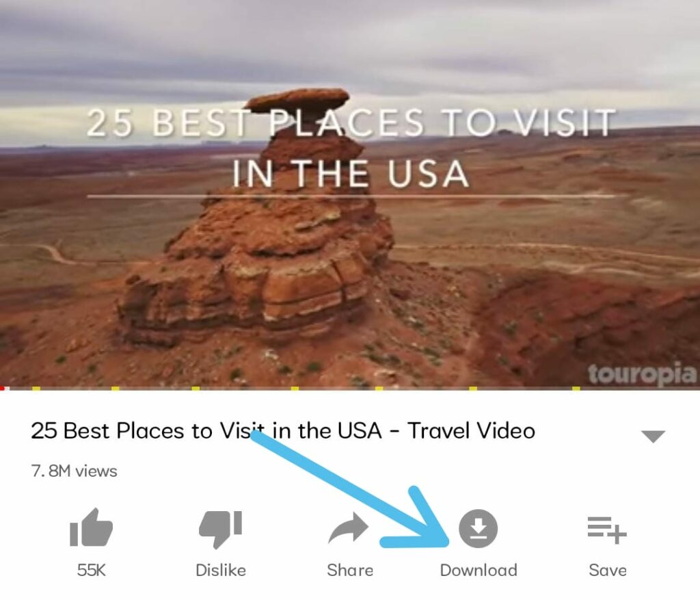Click the Save to playlist icon
This screenshot has height=600, width=700.
tap(607, 530)
